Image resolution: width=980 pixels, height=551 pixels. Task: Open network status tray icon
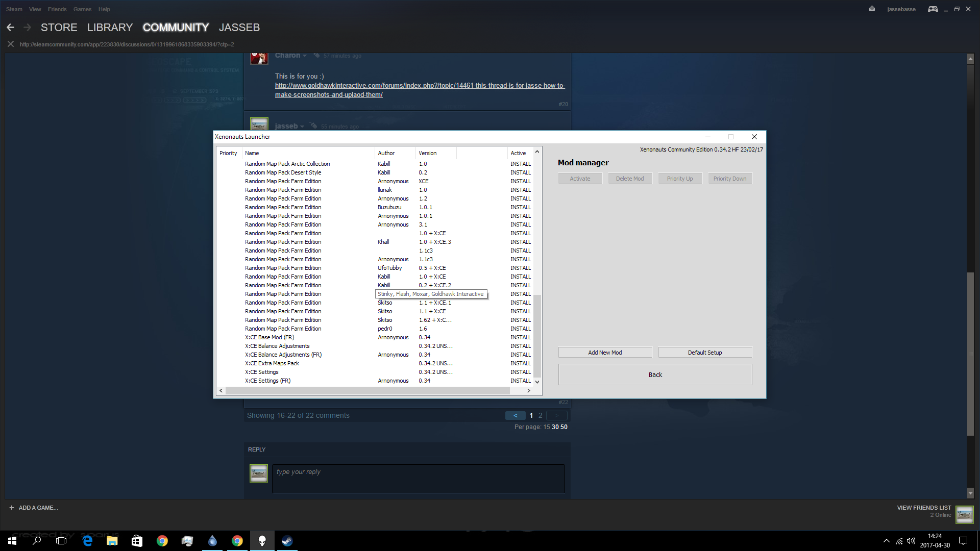tap(899, 541)
